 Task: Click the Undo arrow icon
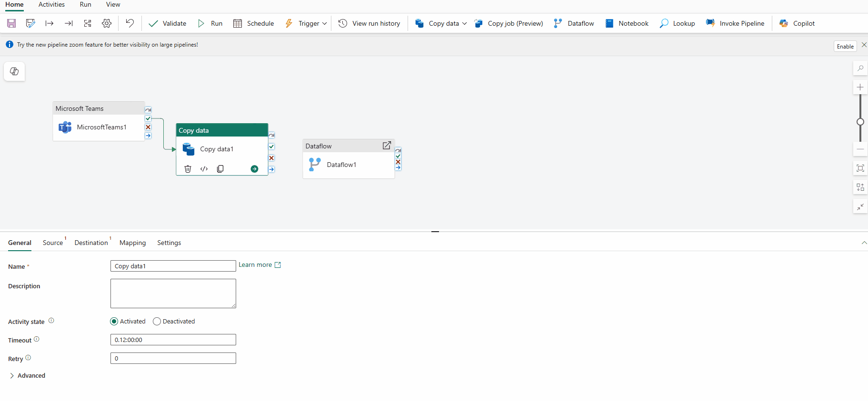130,23
